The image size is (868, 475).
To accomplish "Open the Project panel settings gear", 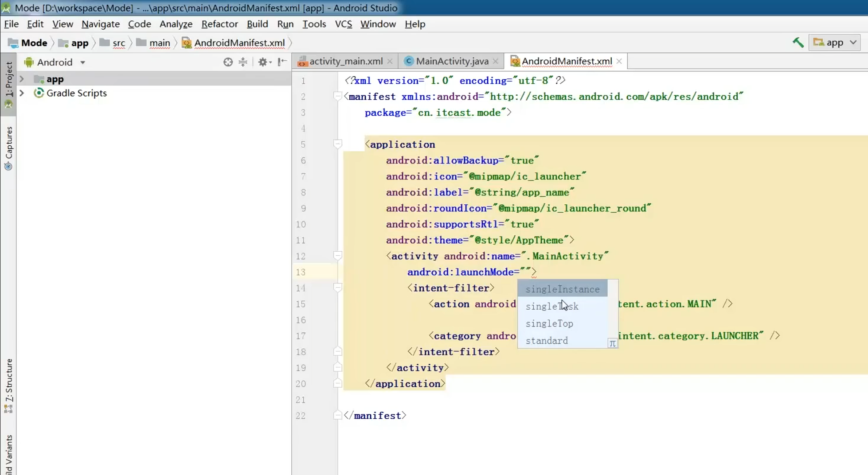I will coord(263,62).
